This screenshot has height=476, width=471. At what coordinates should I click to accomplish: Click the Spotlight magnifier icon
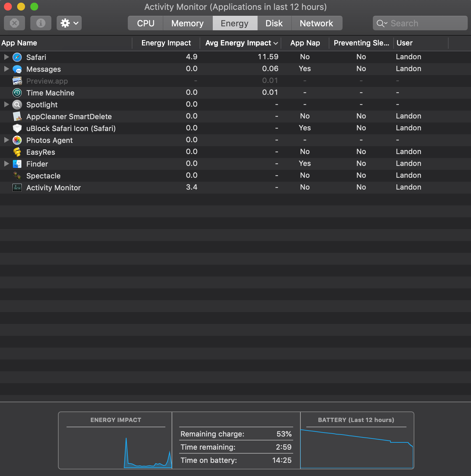17,105
